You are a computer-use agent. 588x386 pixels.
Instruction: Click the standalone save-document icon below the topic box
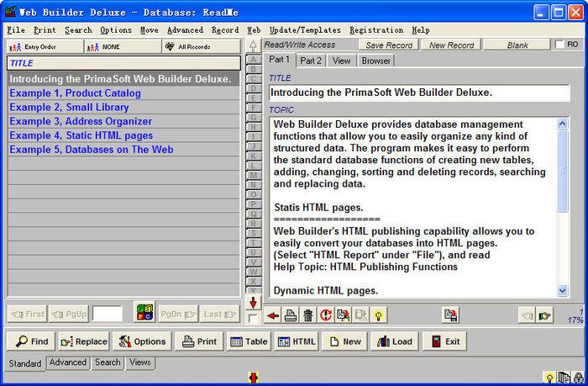point(450,315)
